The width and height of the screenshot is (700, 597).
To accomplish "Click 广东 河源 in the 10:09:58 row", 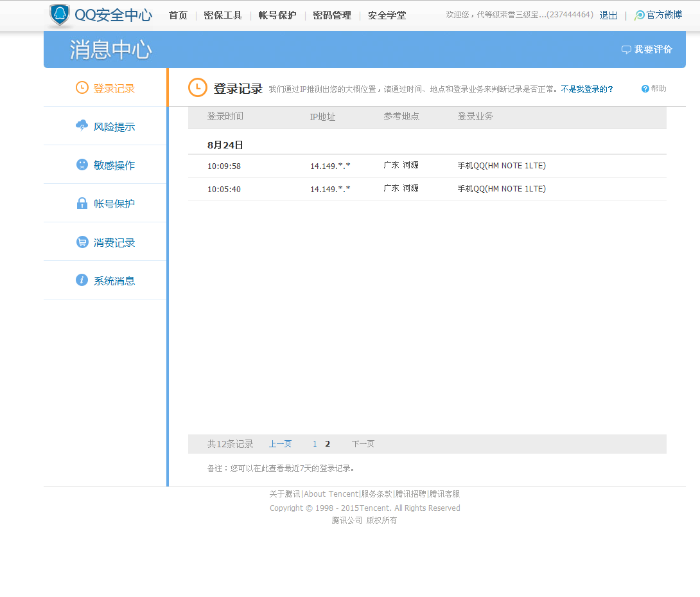I will [401, 165].
